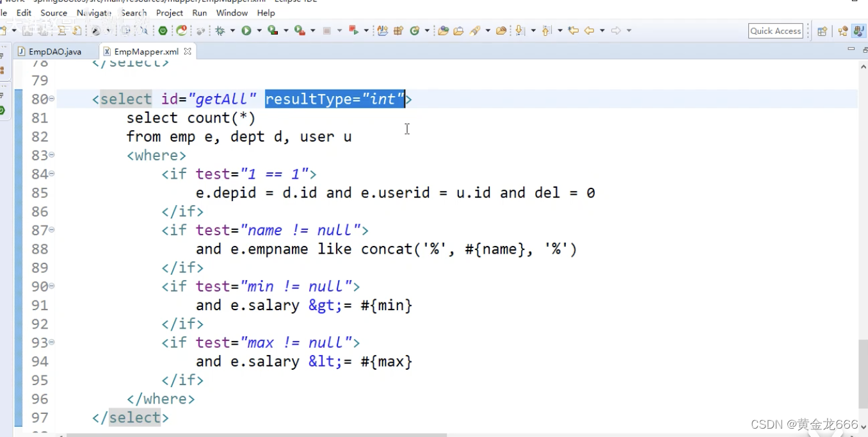Click the New Java Class icon
This screenshot has width=868, height=437.
coord(414,30)
